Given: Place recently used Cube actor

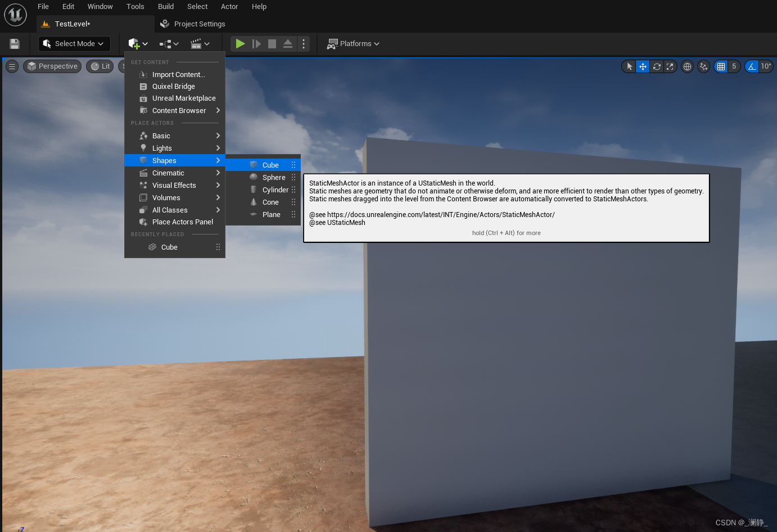Looking at the screenshot, I should [x=175, y=247].
